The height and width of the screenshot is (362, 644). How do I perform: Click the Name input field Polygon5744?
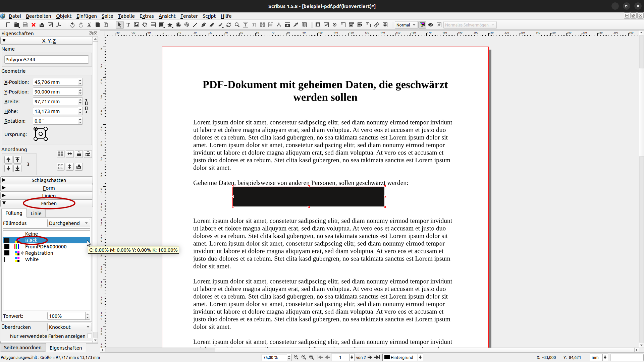coord(46,60)
